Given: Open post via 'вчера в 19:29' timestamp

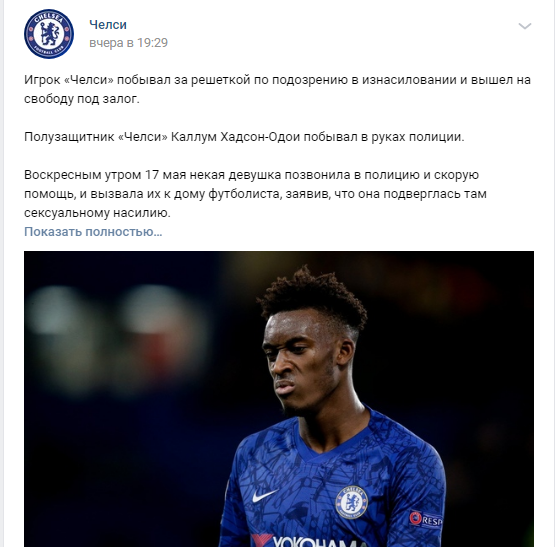Looking at the screenshot, I should pyautogui.click(x=128, y=42).
